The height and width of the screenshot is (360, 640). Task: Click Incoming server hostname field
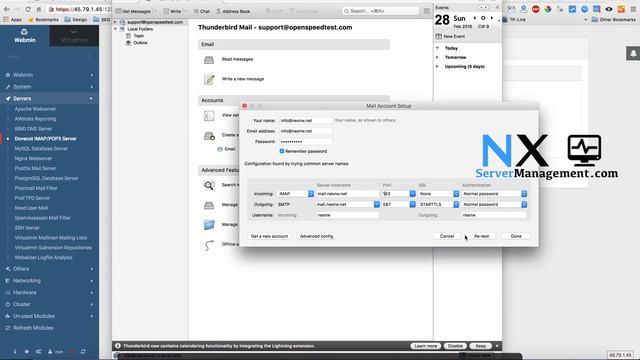tap(348, 194)
